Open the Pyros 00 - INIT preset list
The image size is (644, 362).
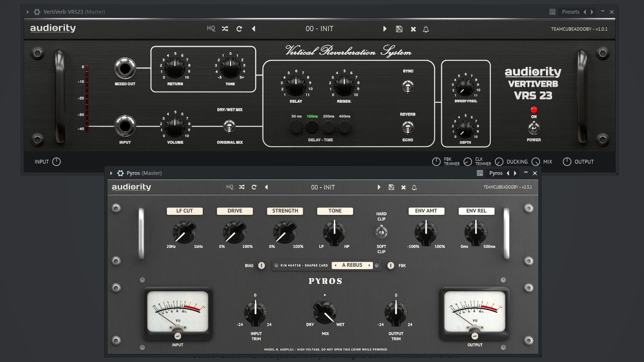click(323, 187)
